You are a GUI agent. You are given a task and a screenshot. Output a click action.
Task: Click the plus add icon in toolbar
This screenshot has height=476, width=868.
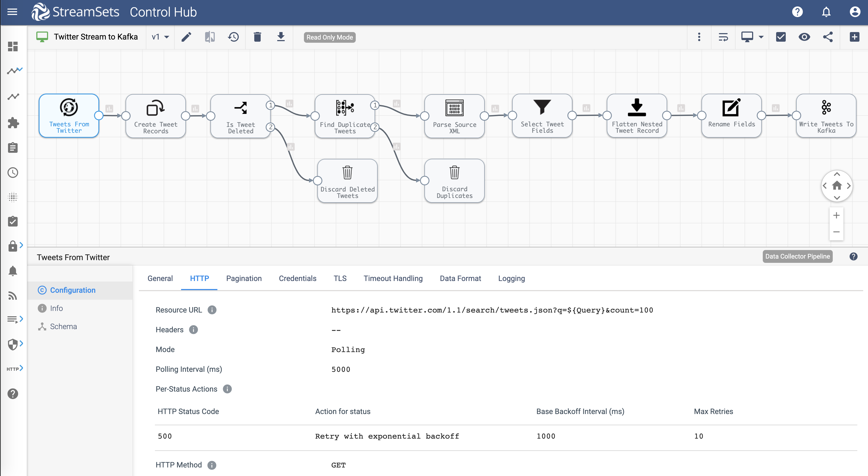coord(855,37)
